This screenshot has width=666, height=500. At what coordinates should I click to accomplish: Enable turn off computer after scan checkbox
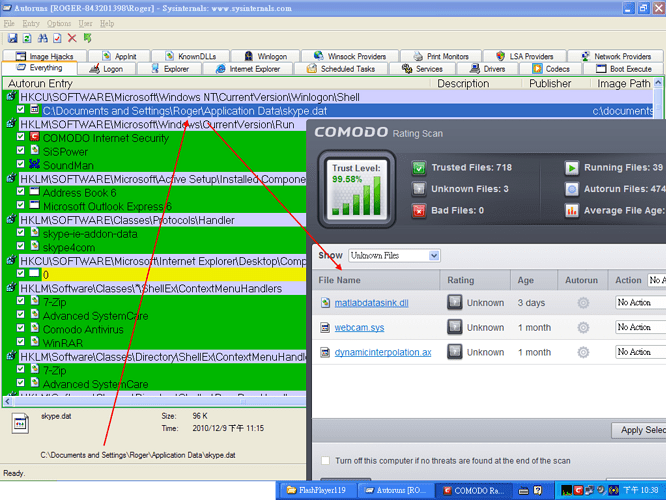click(326, 460)
